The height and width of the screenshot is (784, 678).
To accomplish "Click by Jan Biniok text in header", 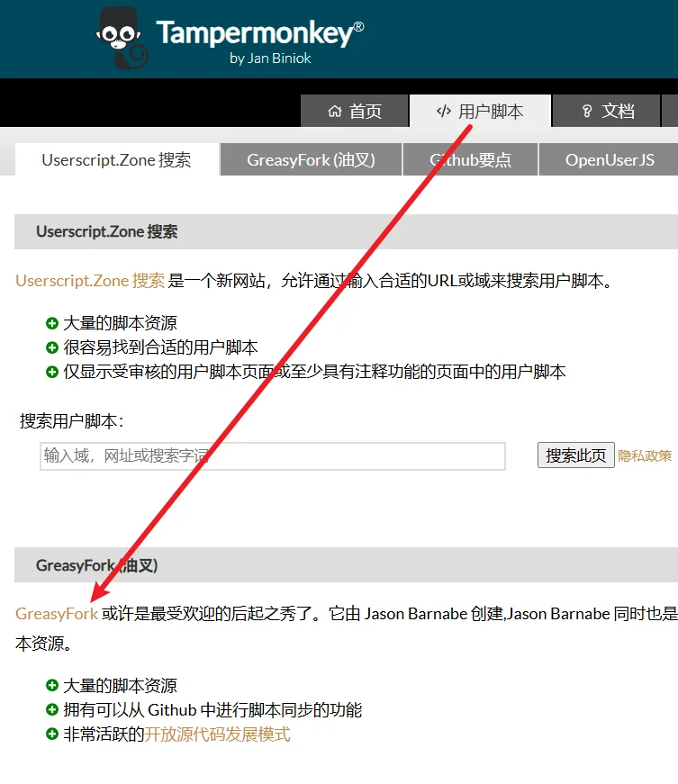I will pos(270,59).
